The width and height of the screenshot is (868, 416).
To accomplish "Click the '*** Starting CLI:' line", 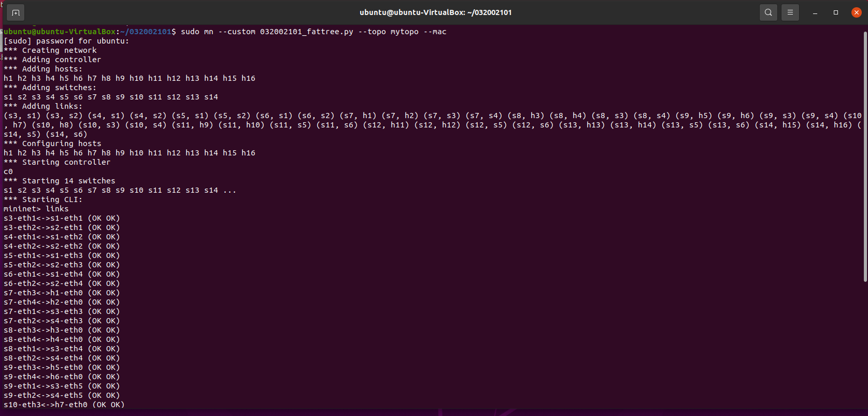I will coord(43,199).
